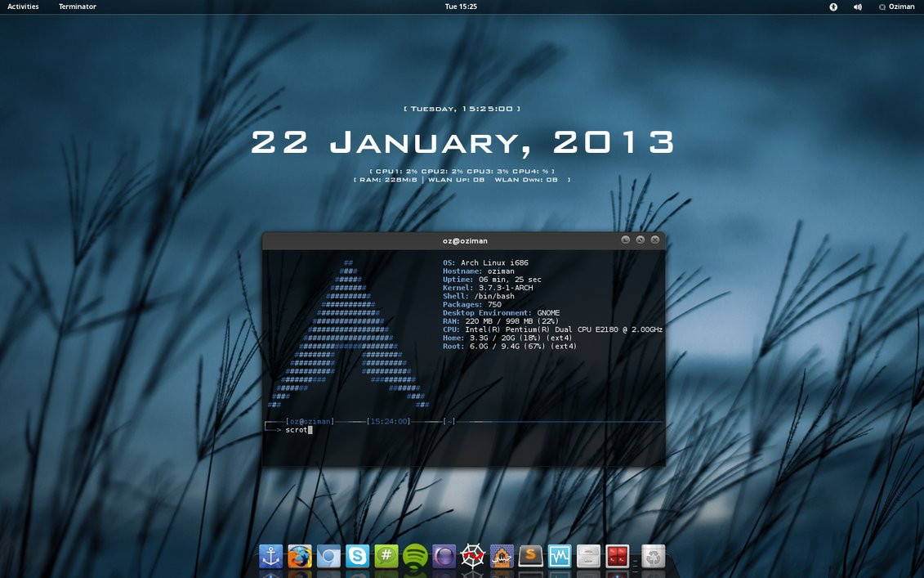Screen dimensions: 924x578
Task: Open the spider web icon in dock
Action: pyautogui.click(x=472, y=556)
